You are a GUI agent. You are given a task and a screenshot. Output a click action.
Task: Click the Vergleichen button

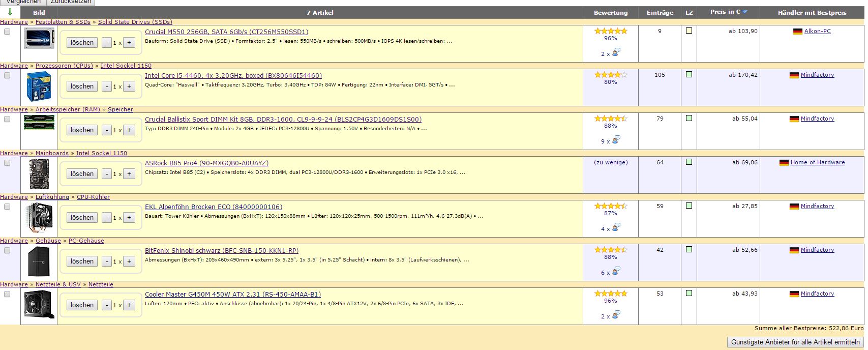23,2
